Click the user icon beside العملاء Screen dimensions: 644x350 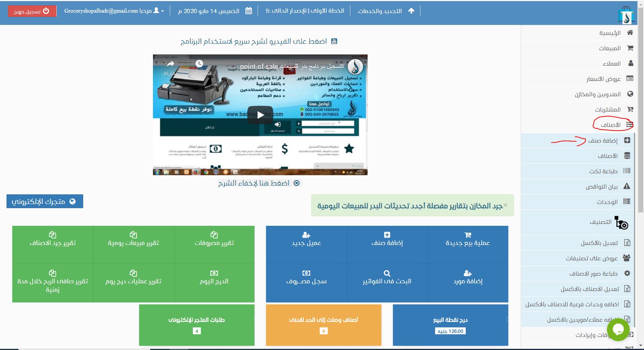[631, 63]
